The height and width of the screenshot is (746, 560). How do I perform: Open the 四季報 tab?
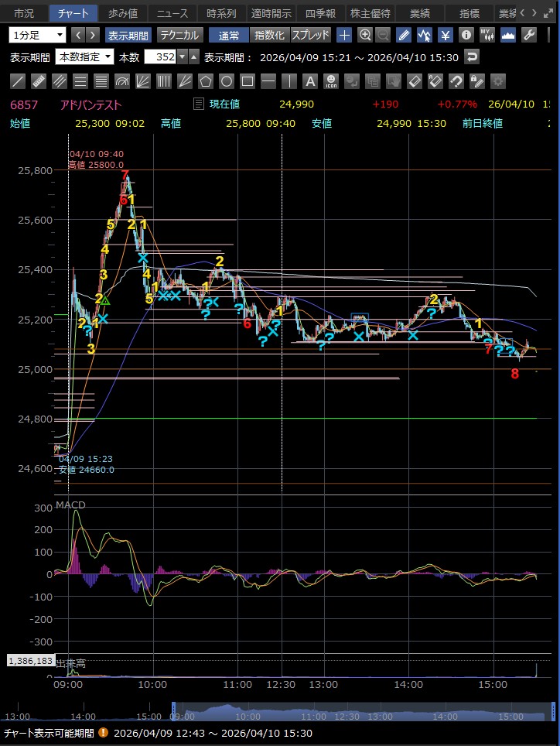pyautogui.click(x=320, y=13)
